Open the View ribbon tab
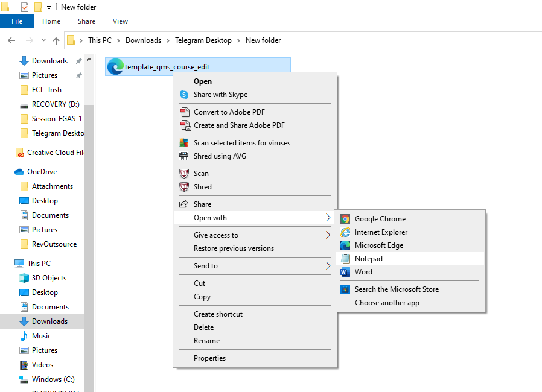Screen dimensions: 542x392 coord(120,21)
